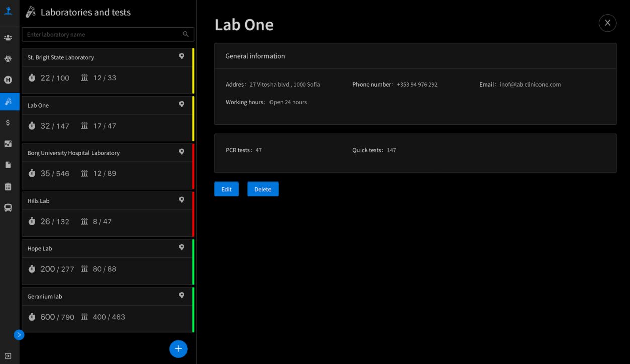Click the Delete button
630x364 pixels.
pos(263,189)
